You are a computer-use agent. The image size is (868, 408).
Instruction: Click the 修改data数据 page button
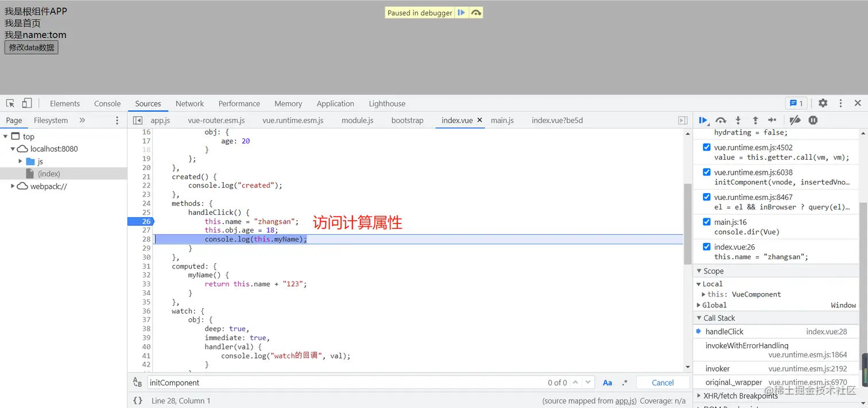(32, 47)
